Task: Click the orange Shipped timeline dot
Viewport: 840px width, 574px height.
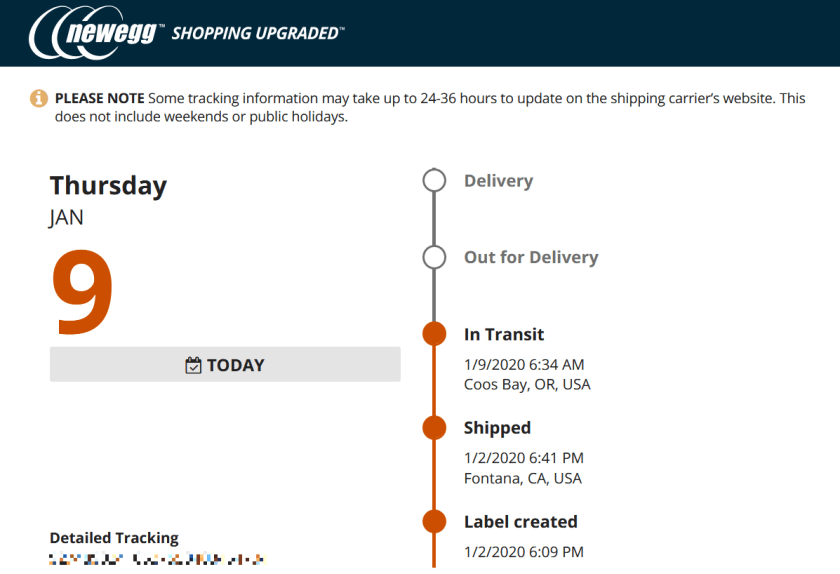Action: (434, 428)
